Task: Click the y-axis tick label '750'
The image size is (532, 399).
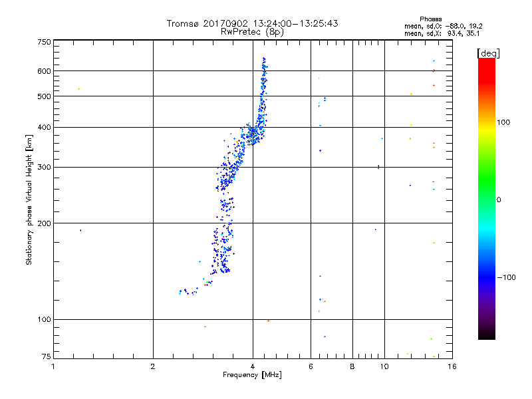Action: pos(45,42)
